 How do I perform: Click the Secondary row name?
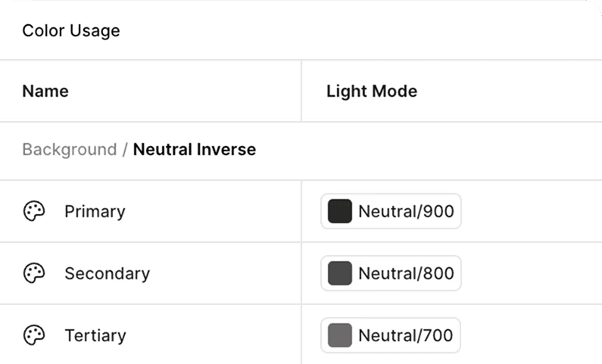(x=107, y=273)
